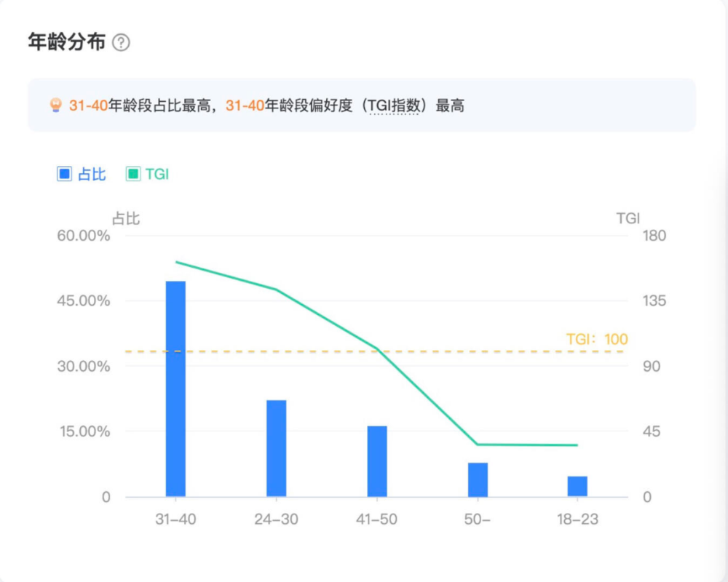Toggle the green TGI legend item
Image resolution: width=728 pixels, height=582 pixels.
point(148,175)
